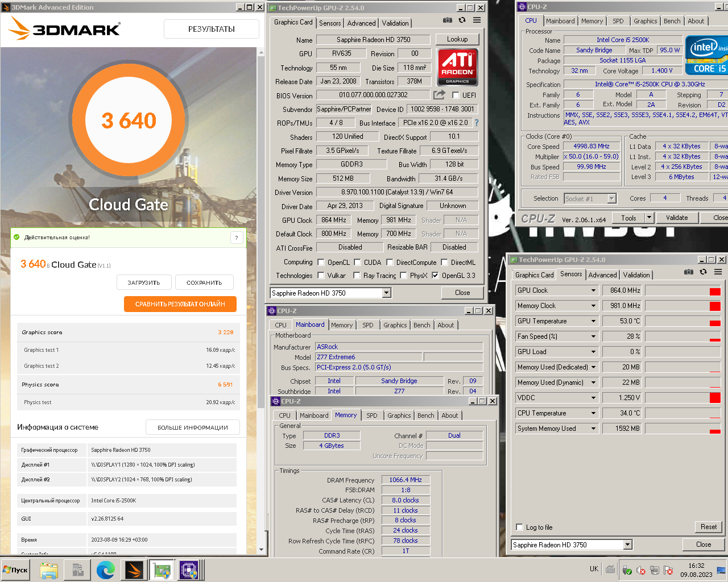
Task: Toggle the DirectCompute checkbox
Action: (x=390, y=263)
